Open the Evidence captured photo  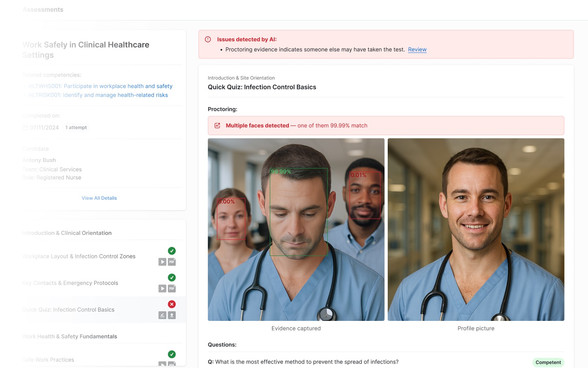(296, 230)
